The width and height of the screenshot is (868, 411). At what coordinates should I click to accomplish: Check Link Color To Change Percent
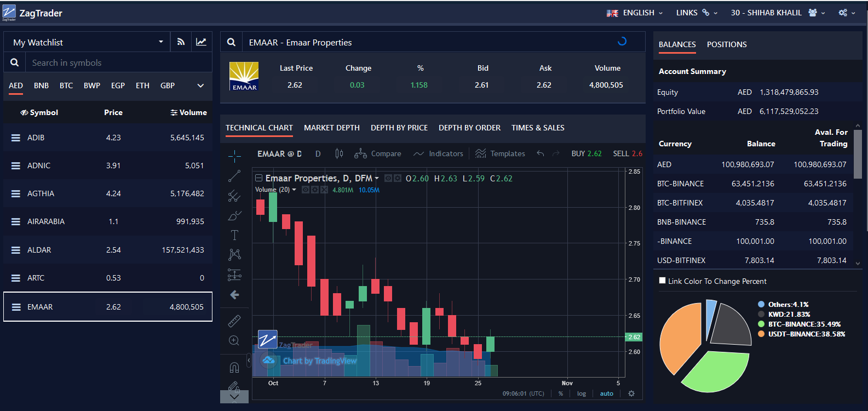(x=663, y=281)
